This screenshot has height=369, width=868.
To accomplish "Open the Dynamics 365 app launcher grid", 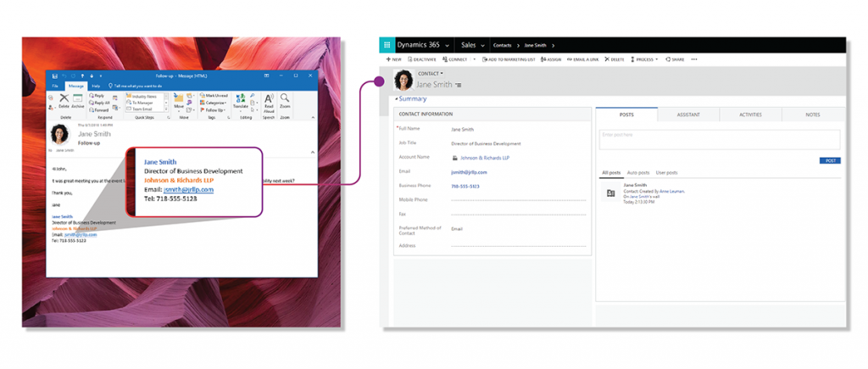I will pos(387,46).
